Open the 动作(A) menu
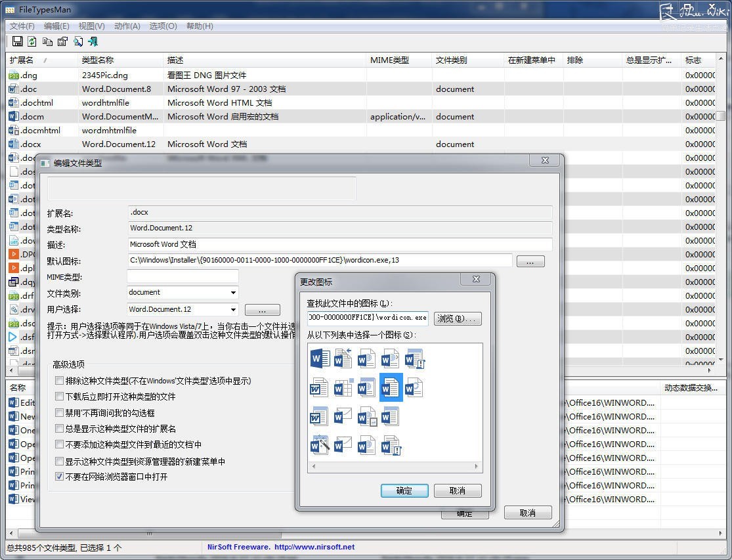 (127, 26)
